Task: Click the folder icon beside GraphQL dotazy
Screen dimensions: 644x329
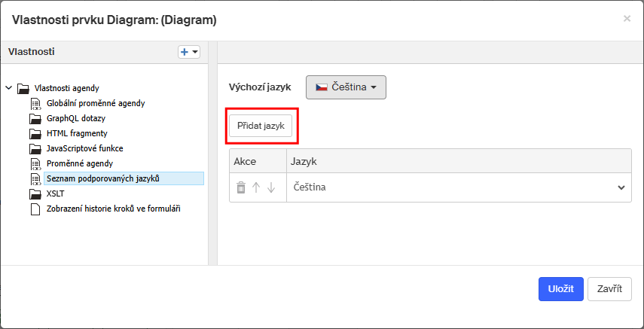Action: [35, 119]
